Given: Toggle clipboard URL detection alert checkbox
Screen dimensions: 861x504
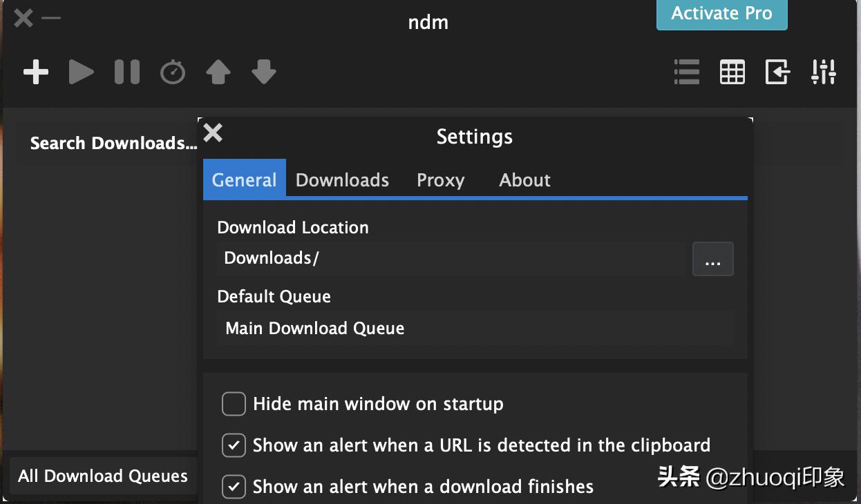Looking at the screenshot, I should point(234,445).
